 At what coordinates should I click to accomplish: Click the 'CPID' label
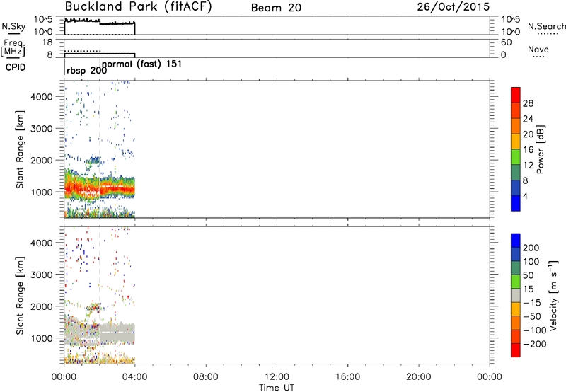(x=16, y=67)
